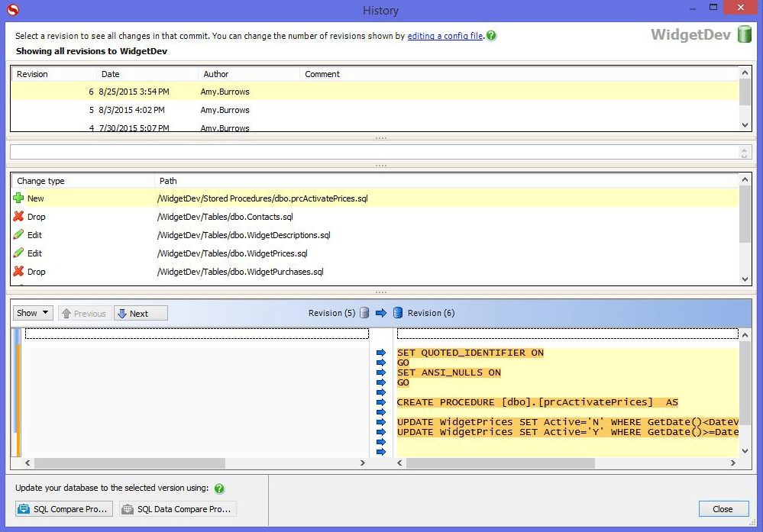
Task: Select the Amy.Burrows author cell in revision 5
Action: pos(225,110)
